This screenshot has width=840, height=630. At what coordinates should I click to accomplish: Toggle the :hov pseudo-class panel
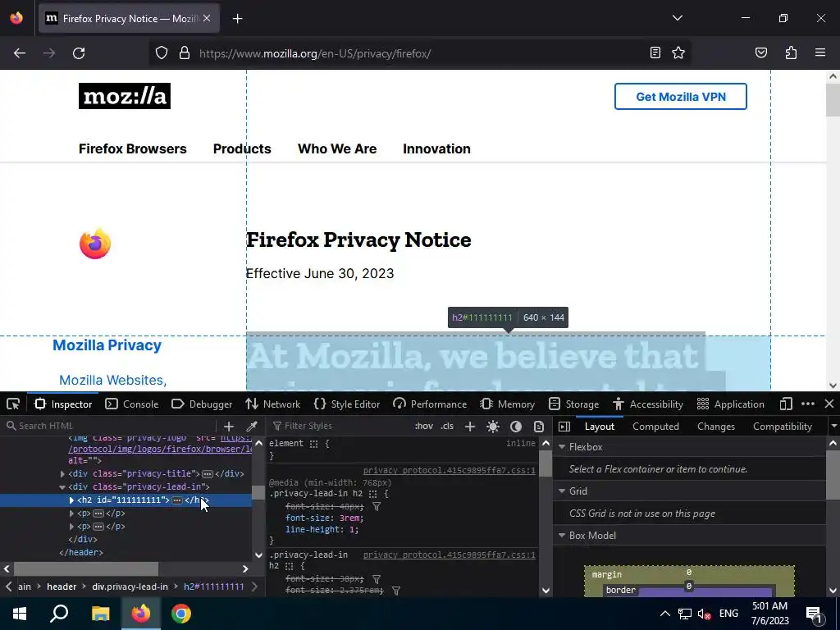[424, 426]
